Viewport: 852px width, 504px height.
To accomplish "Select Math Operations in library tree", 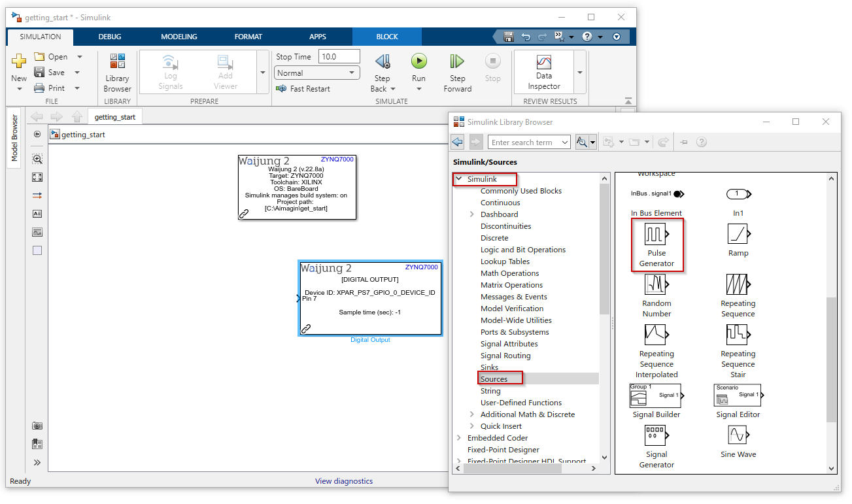I will click(x=510, y=273).
